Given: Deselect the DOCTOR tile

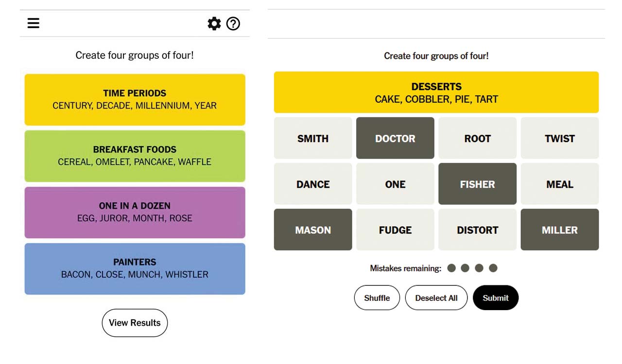Looking at the screenshot, I should (395, 138).
